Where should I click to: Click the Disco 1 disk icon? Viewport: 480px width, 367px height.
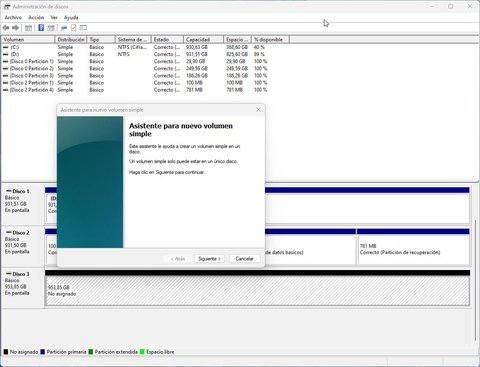pos(9,191)
